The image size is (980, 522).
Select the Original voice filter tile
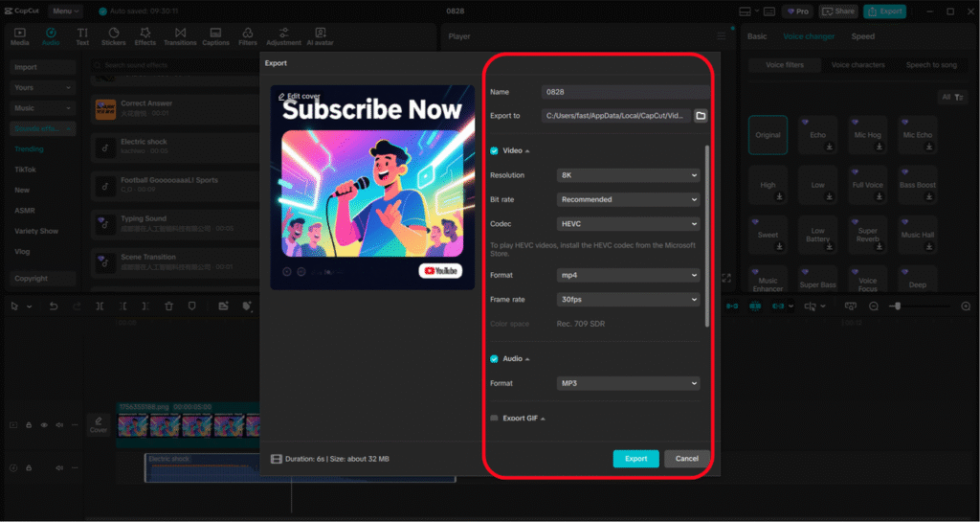click(x=768, y=135)
